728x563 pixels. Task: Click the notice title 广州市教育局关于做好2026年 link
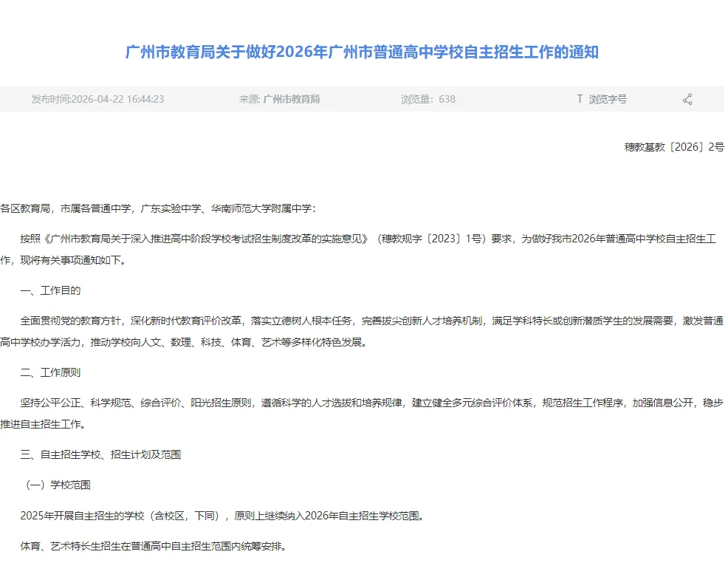point(363,52)
